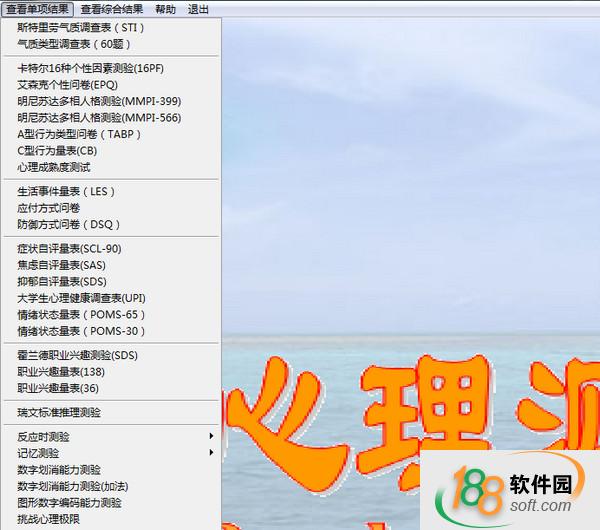Expand the 反应时测验 submenu arrow
This screenshot has height=530, width=600.
[x=211, y=436]
